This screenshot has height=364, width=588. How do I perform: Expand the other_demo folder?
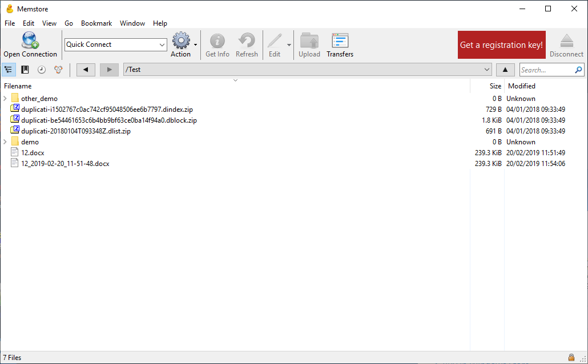pyautogui.click(x=5, y=98)
